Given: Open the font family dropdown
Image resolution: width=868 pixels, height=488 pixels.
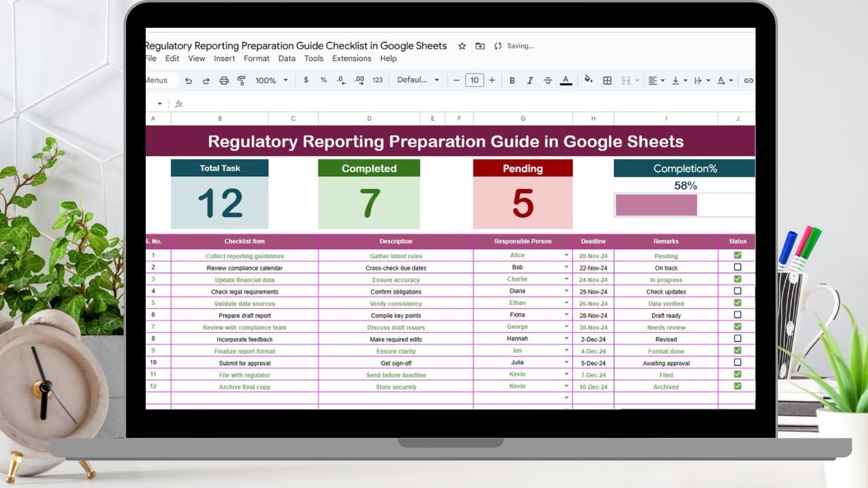Looking at the screenshot, I should click(418, 80).
